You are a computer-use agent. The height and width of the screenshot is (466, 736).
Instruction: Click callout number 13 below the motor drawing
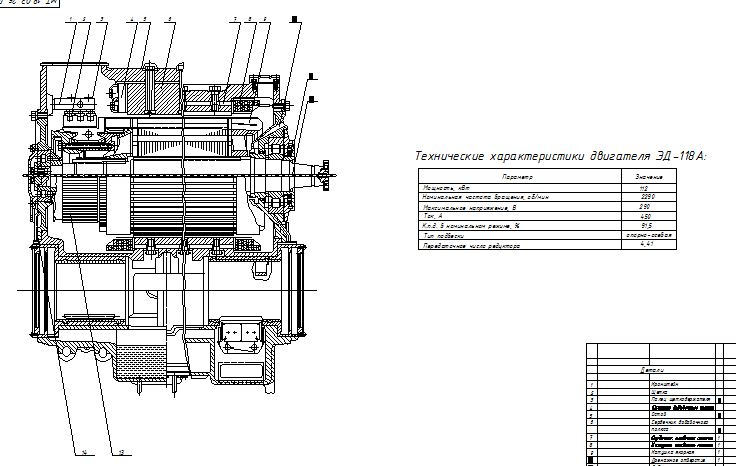pyautogui.click(x=122, y=452)
